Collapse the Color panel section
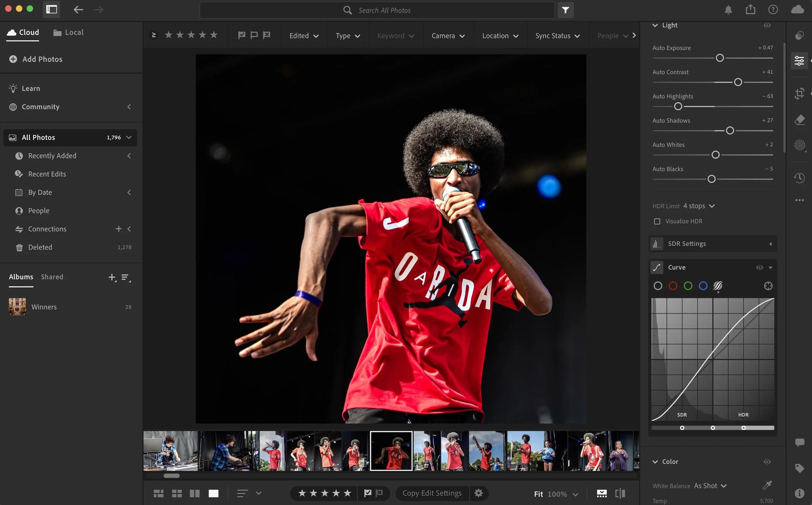The width and height of the screenshot is (812, 505). pyautogui.click(x=655, y=462)
